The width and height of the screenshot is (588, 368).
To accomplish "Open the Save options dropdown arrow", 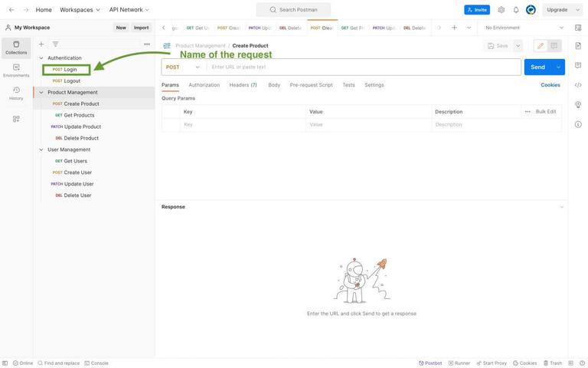I will pos(518,46).
